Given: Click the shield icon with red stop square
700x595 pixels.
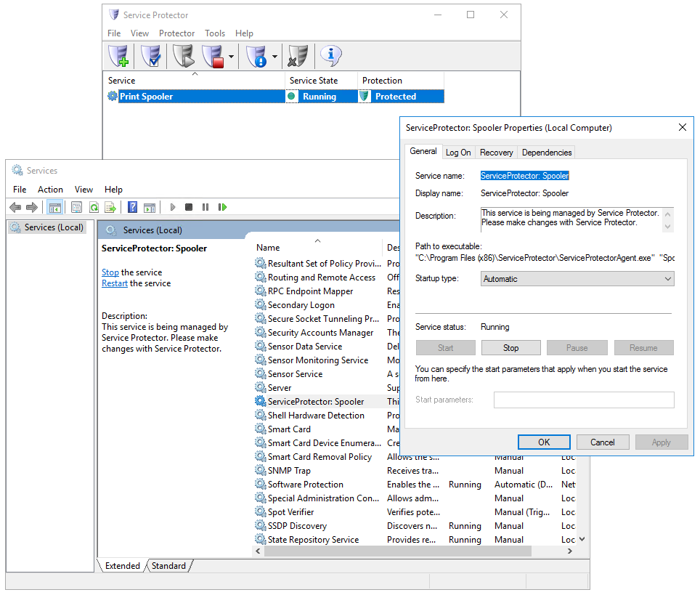Looking at the screenshot, I should pos(213,56).
